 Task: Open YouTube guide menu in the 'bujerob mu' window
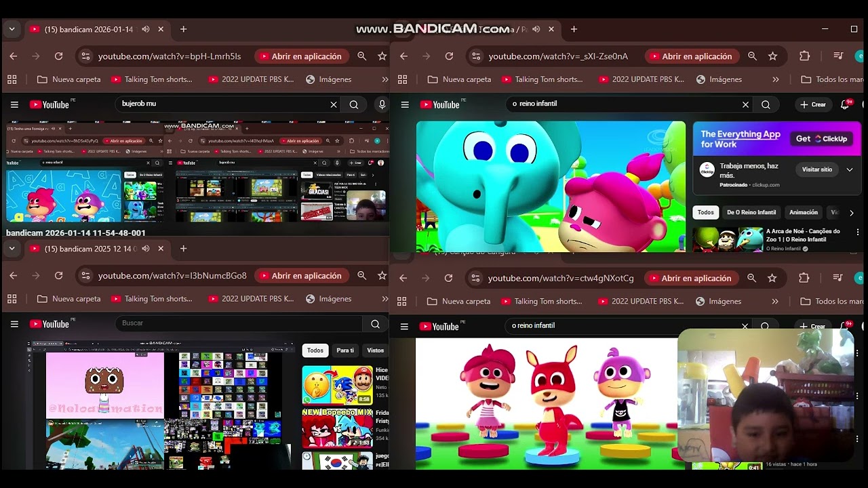pyautogui.click(x=14, y=104)
